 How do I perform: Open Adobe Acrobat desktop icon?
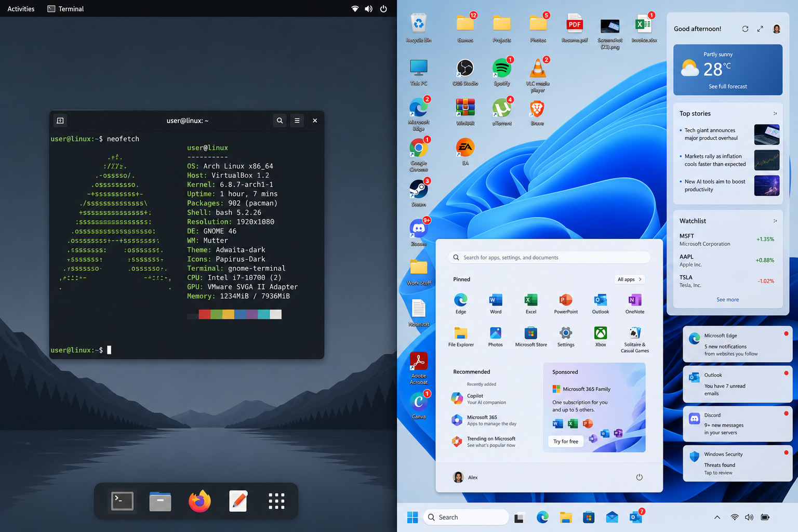click(x=419, y=368)
